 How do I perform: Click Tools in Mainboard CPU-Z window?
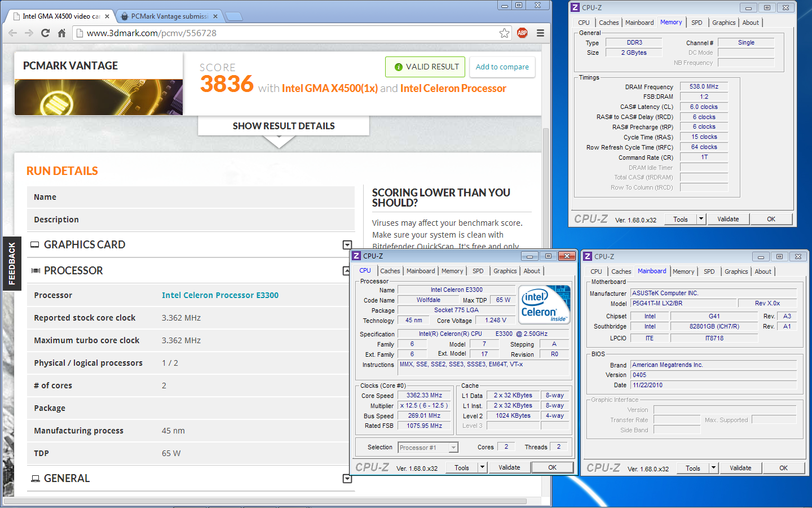693,468
